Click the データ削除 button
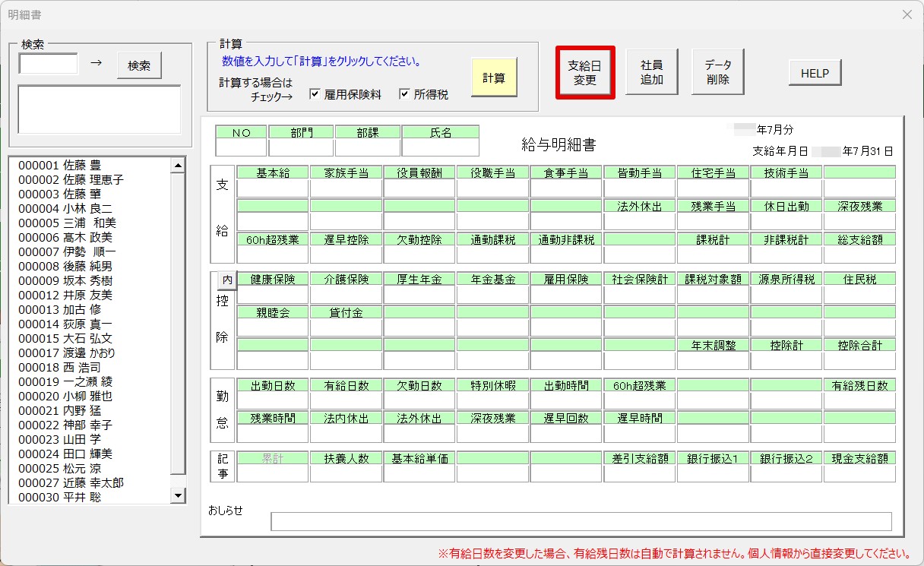This screenshot has height=566, width=924. coord(718,72)
